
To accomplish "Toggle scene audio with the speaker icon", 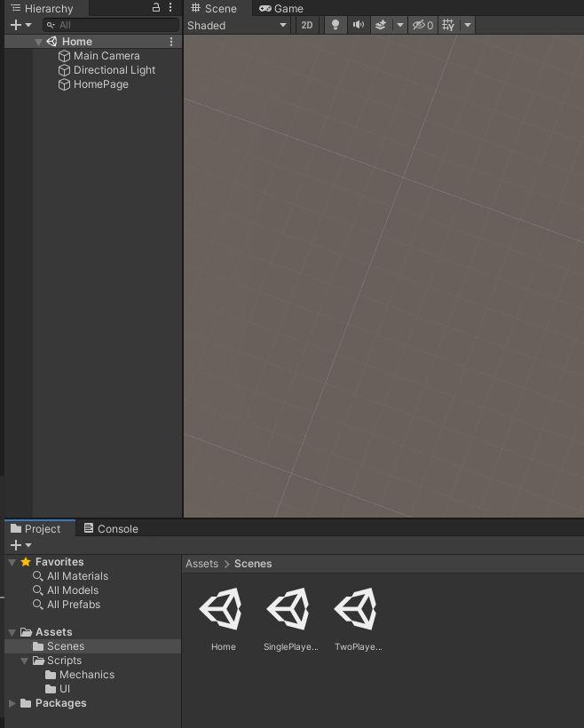I will [x=358, y=25].
